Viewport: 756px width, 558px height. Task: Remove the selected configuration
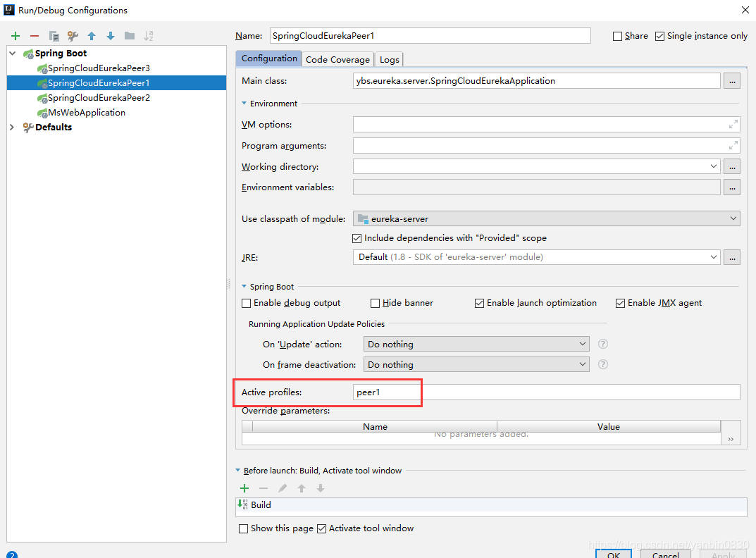pyautogui.click(x=35, y=36)
